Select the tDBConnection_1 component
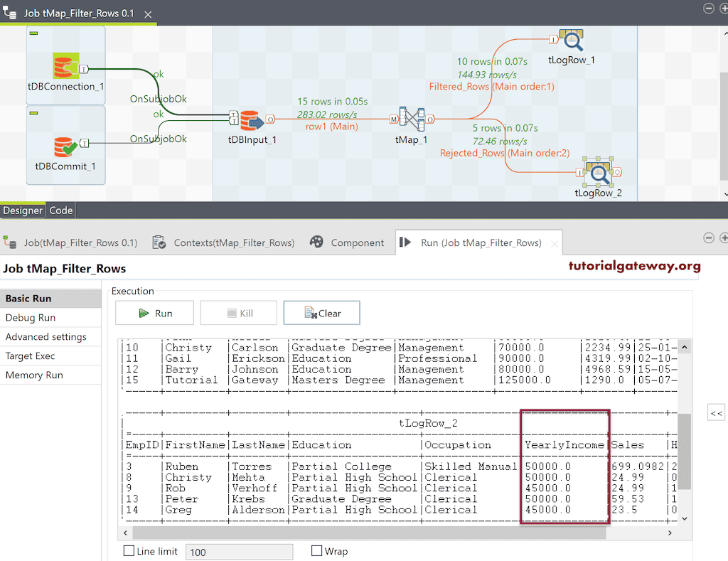The height and width of the screenshot is (561, 728). pyautogui.click(x=65, y=65)
